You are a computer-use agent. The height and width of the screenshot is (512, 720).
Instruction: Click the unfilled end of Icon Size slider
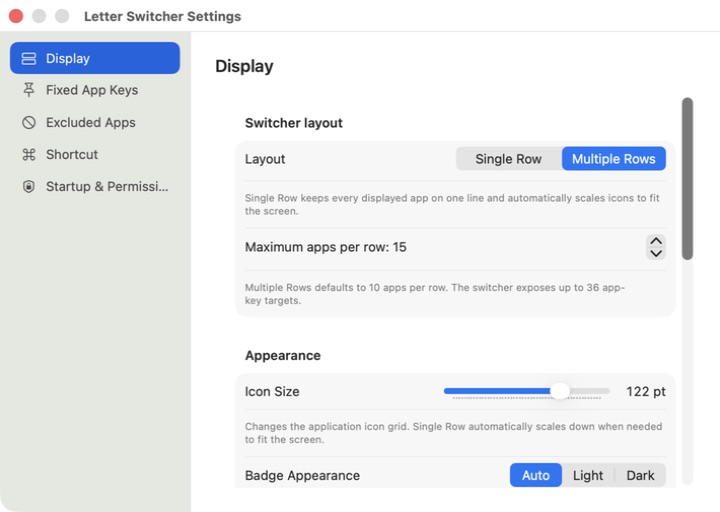click(x=590, y=391)
